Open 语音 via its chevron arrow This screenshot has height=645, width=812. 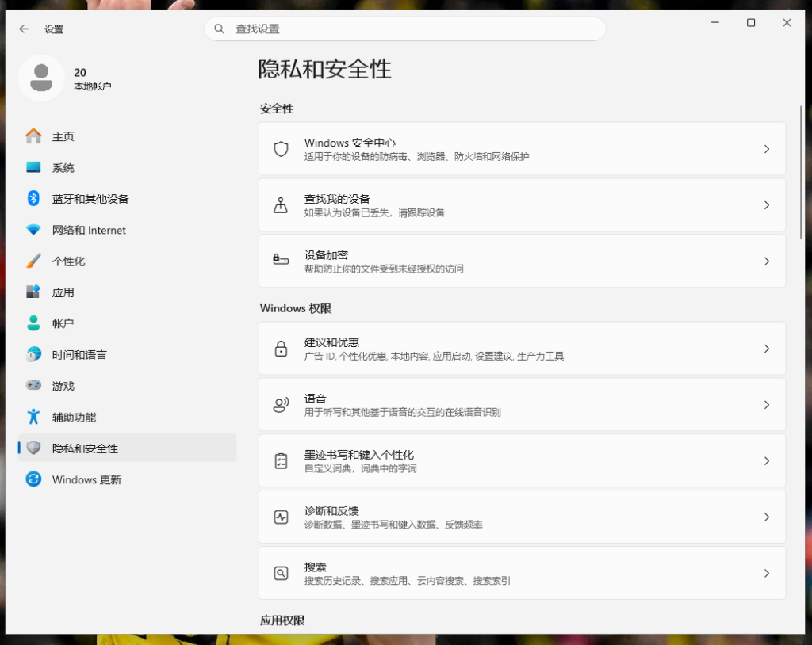point(767,405)
